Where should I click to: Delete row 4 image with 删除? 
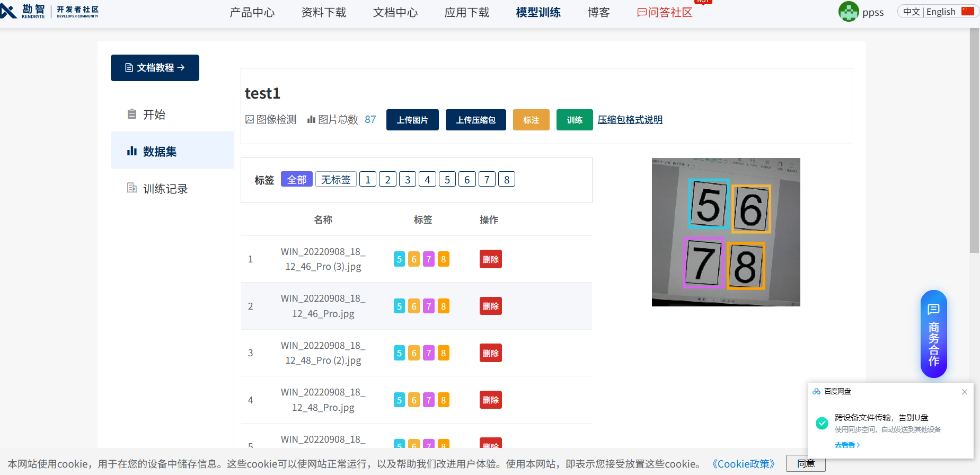coord(491,400)
